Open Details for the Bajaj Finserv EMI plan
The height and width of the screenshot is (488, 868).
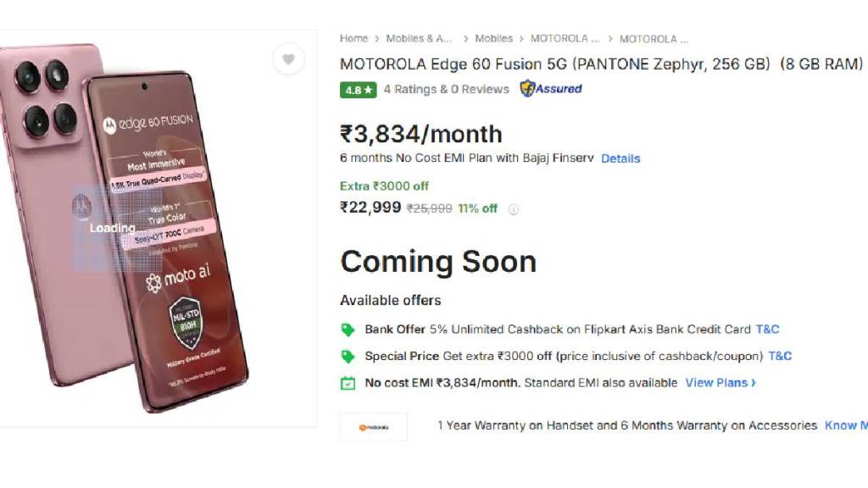pyautogui.click(x=620, y=158)
